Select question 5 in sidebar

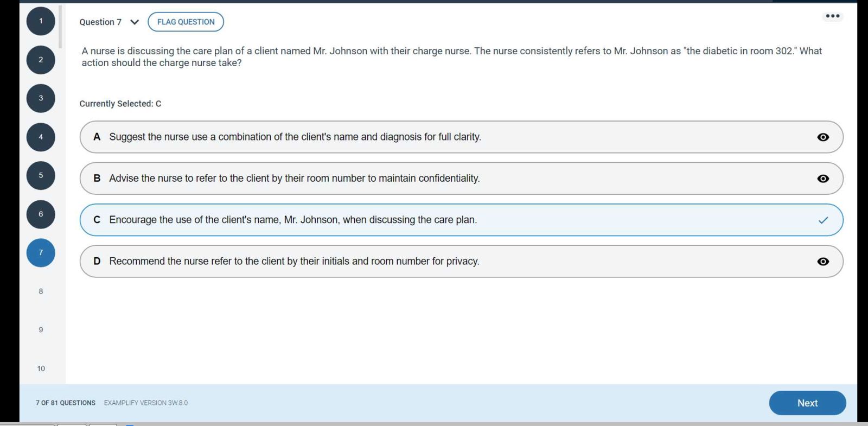tap(41, 175)
